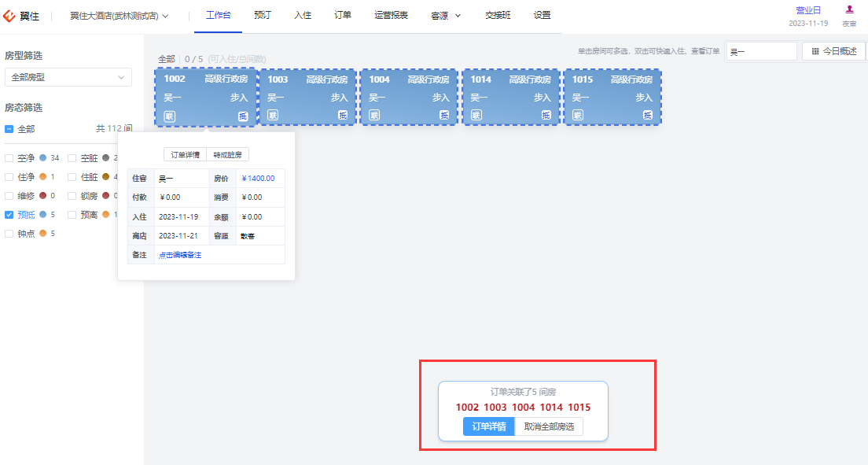Toggle the 全部 room status checkbox
Screen dimensions: 868x465
[9, 128]
